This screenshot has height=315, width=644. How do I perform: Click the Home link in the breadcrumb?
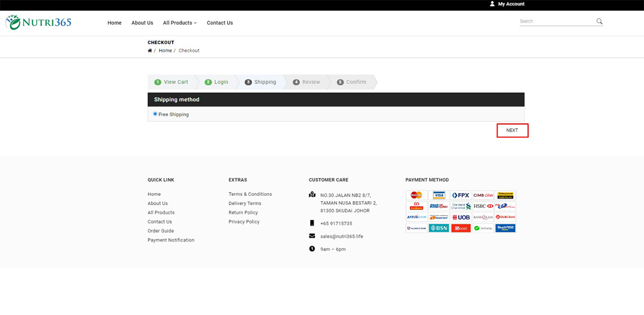point(165,51)
